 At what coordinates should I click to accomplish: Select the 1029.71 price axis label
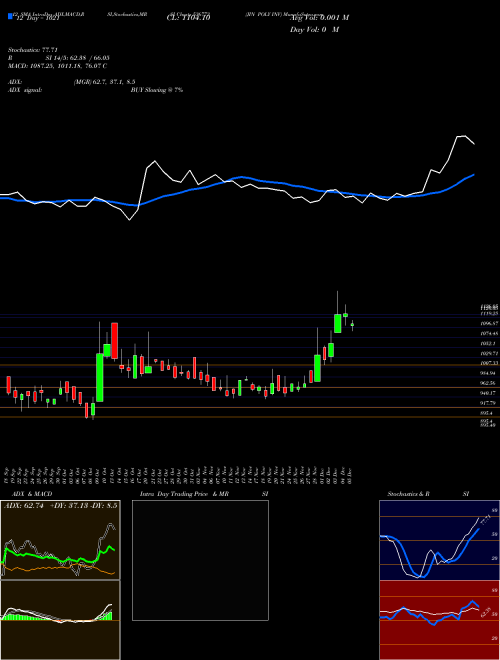click(490, 353)
